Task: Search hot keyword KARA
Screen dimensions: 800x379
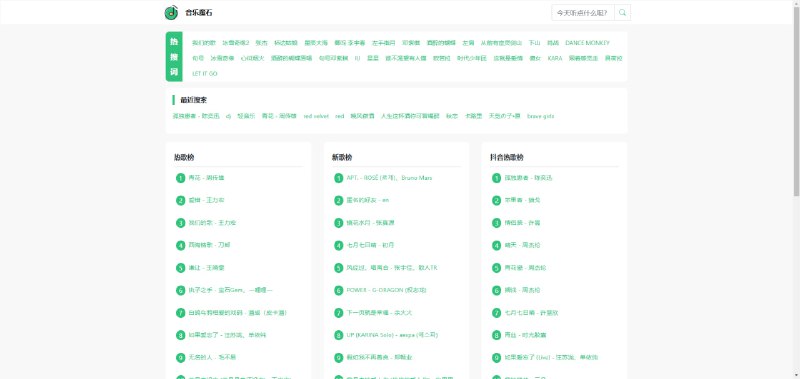Action: [555, 58]
